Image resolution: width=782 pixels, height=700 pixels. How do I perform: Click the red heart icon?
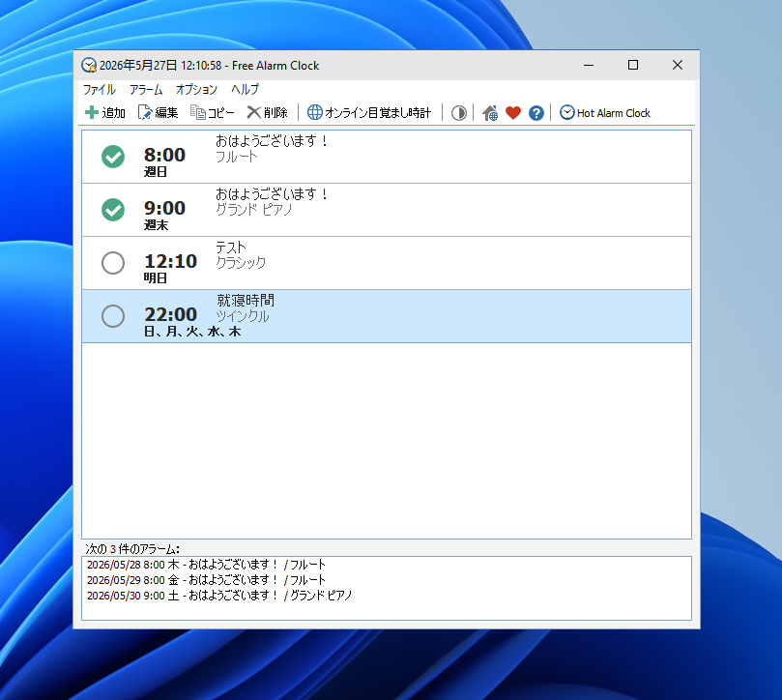[x=512, y=113]
